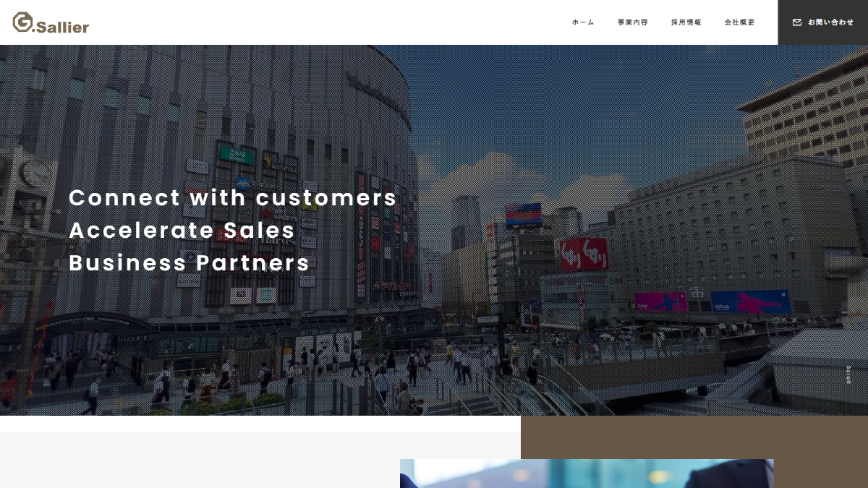
Task: Click the "Connect with customers" headline
Action: point(233,197)
